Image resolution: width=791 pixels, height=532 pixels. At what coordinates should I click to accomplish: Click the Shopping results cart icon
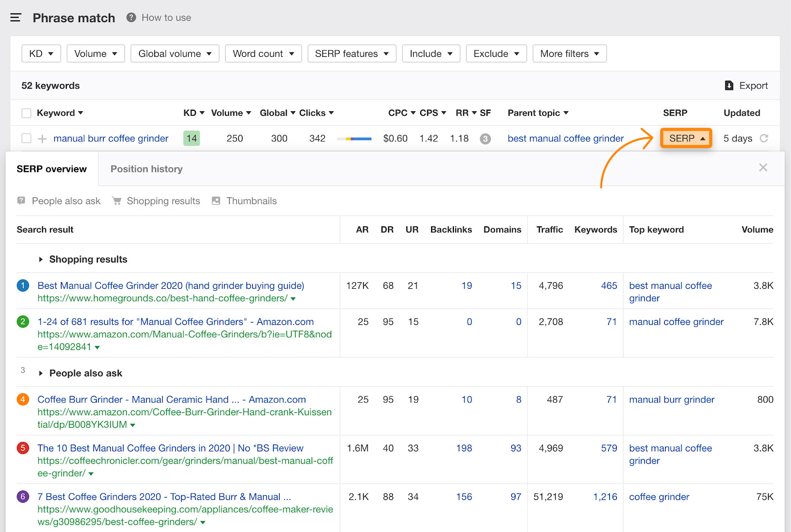117,201
